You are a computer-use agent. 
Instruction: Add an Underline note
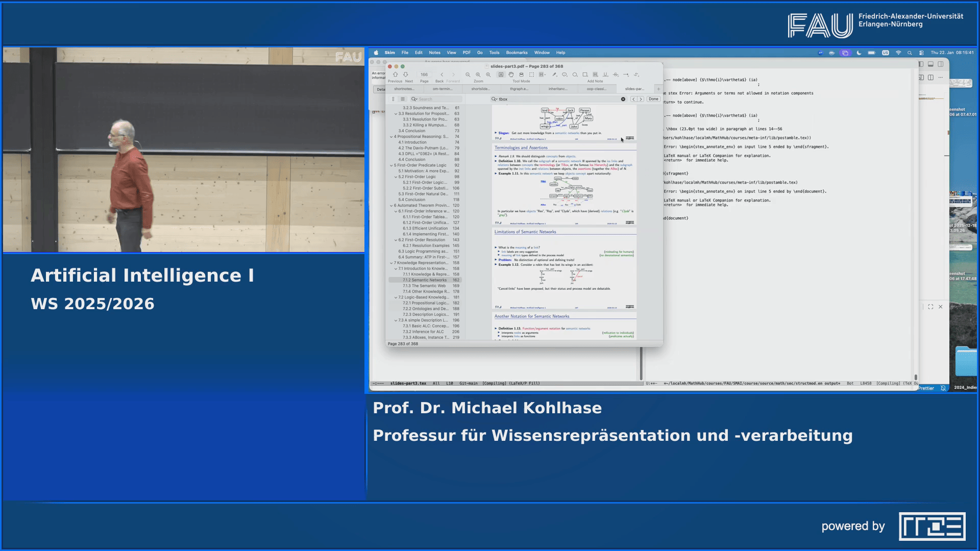tap(605, 74)
